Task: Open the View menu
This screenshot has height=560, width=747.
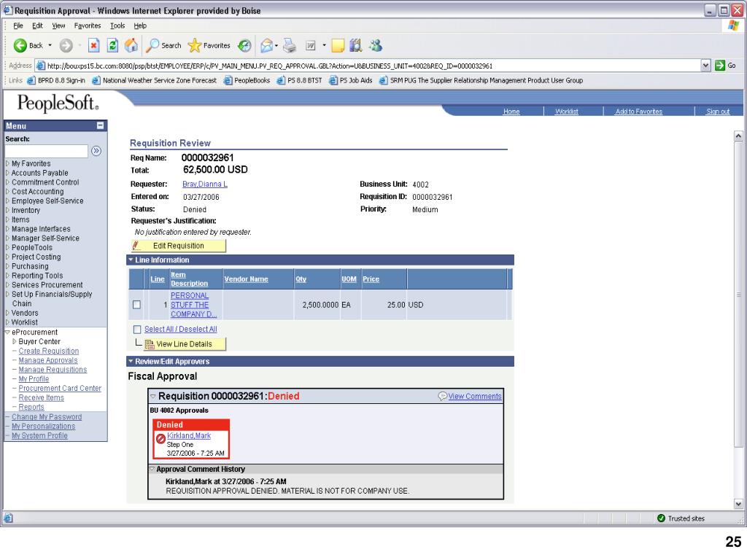Action: click(x=58, y=26)
